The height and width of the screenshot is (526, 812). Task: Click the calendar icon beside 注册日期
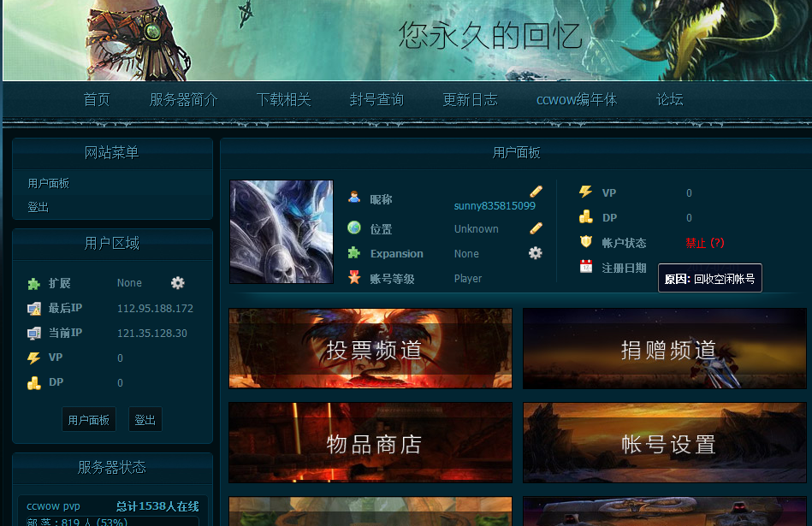[585, 267]
